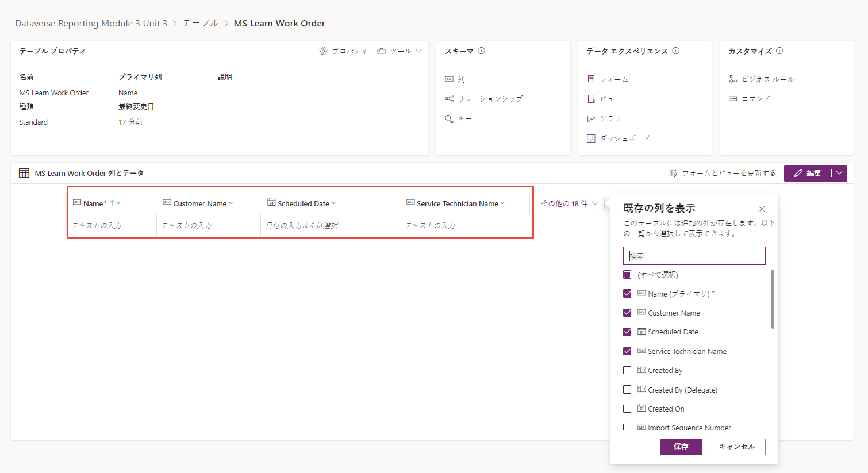The width and height of the screenshot is (868, 473).
Task: Click the table grid icon beside 列とデータ heading
Action: click(24, 173)
